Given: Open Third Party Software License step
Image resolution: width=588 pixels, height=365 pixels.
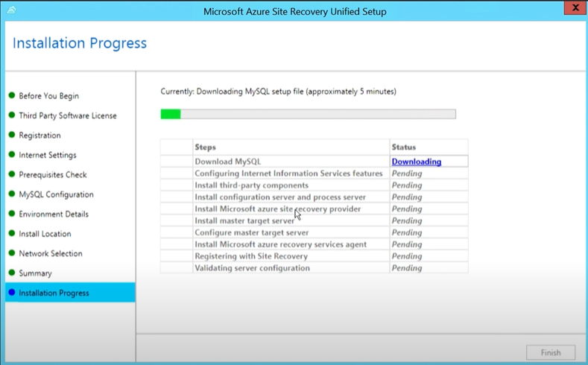Looking at the screenshot, I should (x=68, y=115).
